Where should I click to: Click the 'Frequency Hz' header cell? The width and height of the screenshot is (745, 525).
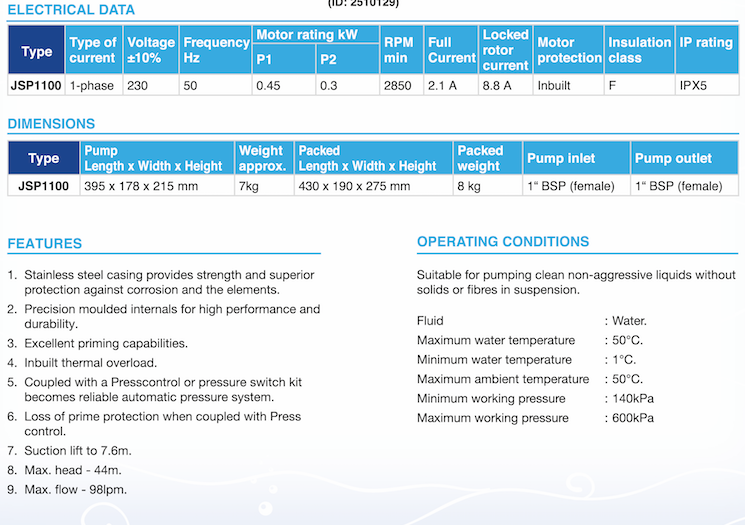click(x=216, y=50)
